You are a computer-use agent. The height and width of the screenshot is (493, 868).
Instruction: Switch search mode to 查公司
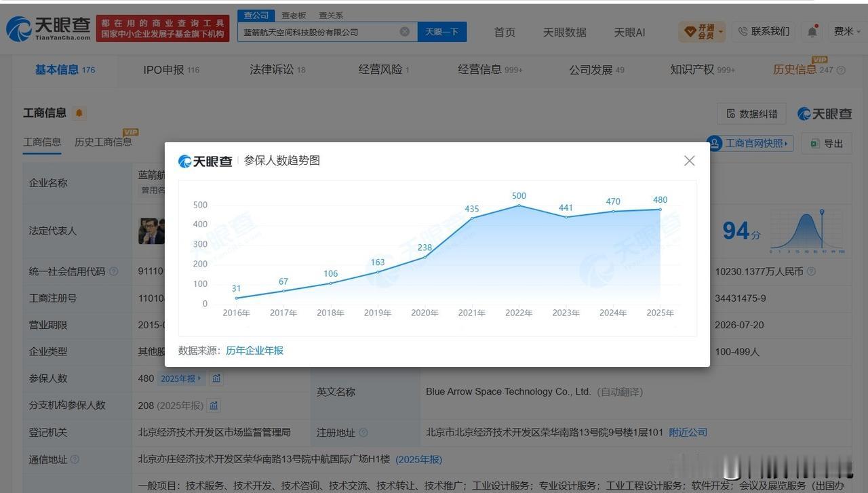click(x=256, y=15)
